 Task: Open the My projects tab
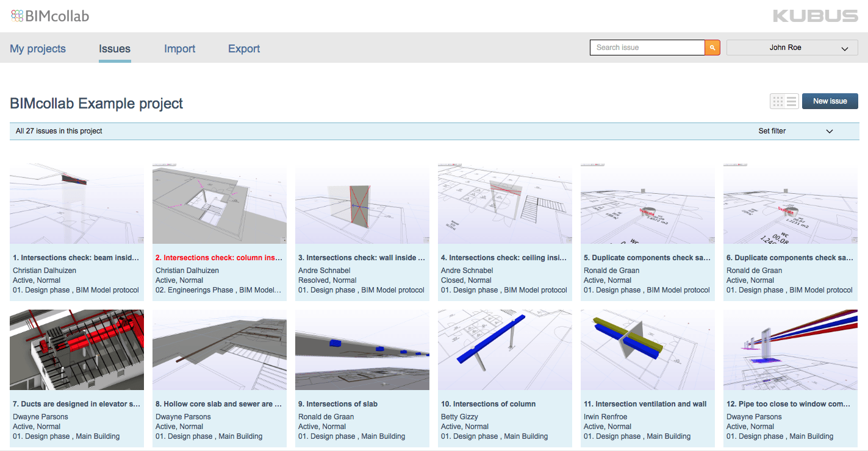pyautogui.click(x=38, y=49)
